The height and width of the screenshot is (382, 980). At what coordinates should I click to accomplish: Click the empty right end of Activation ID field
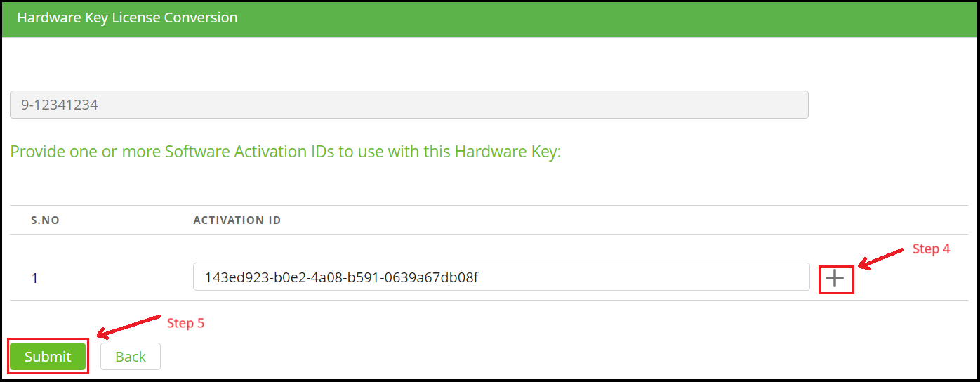tap(702, 277)
